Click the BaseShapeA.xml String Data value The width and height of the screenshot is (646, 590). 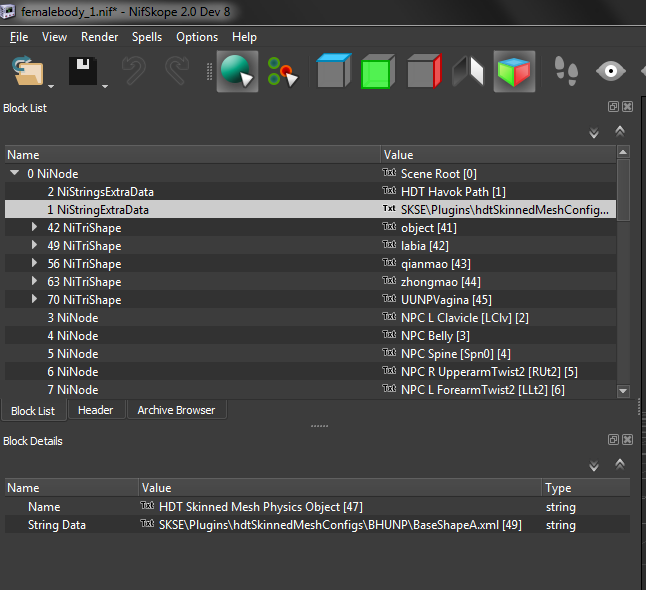tap(340, 525)
